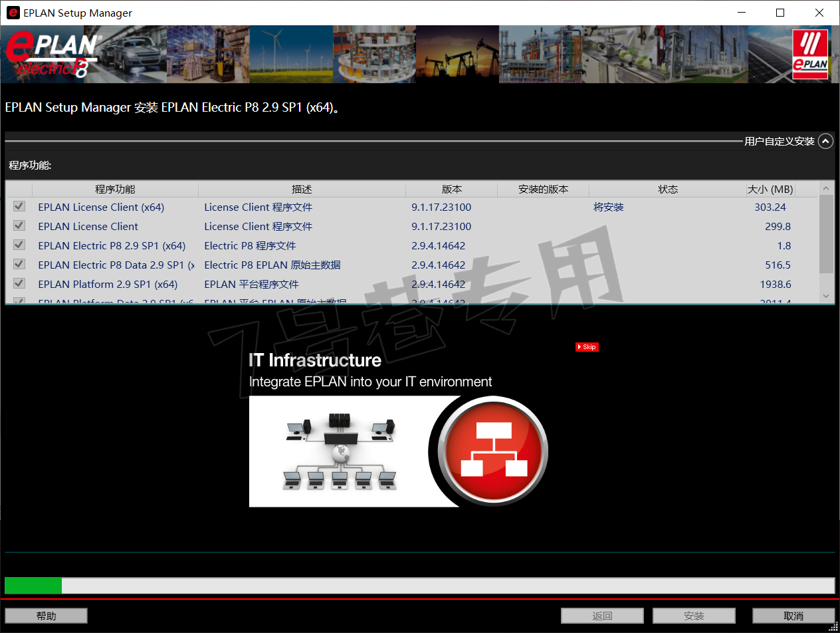This screenshot has height=633, width=840.
Task: Click the red network diagram icon
Action: pos(493,451)
